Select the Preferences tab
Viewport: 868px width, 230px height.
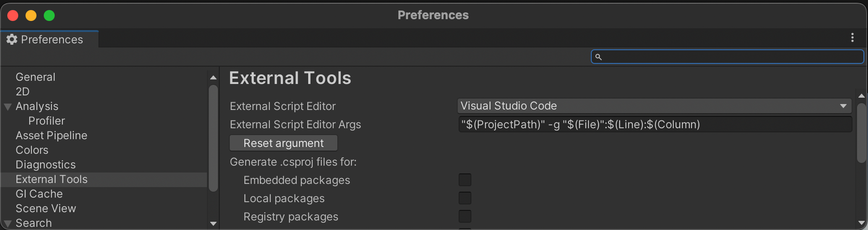tap(49, 40)
